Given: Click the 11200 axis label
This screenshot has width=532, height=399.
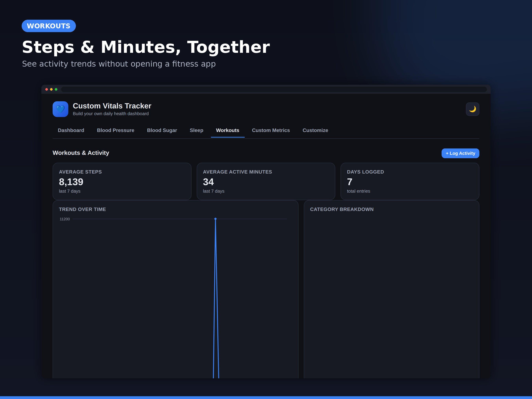Looking at the screenshot, I should (65, 219).
